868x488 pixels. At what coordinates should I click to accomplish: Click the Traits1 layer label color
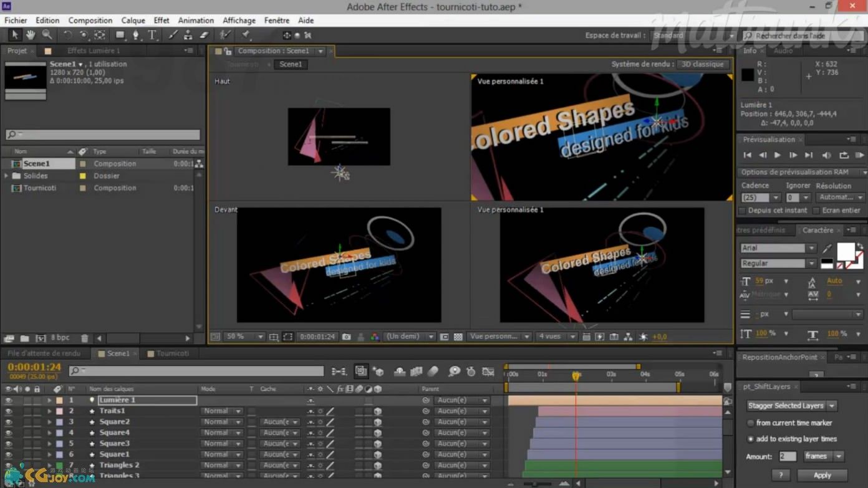pos(59,411)
